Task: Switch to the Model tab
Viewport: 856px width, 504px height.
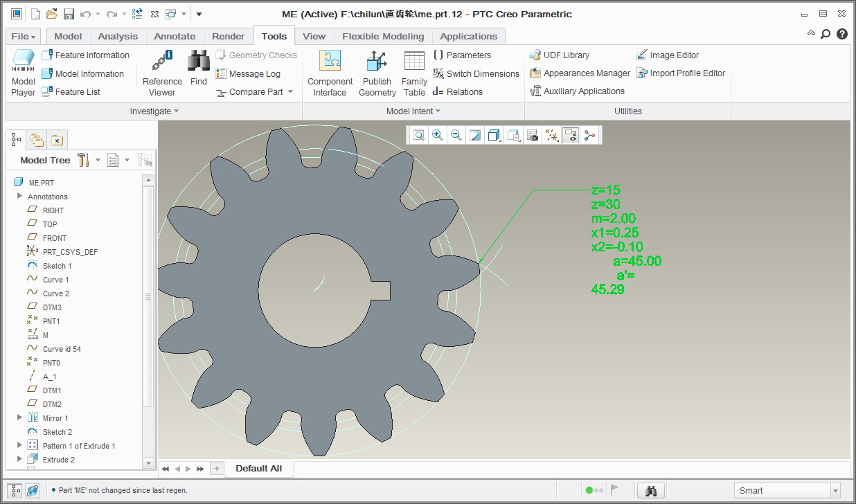Action: [68, 36]
